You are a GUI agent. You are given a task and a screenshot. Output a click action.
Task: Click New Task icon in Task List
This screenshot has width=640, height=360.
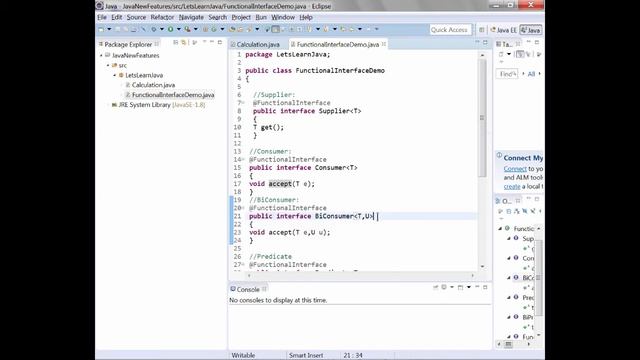click(x=501, y=54)
